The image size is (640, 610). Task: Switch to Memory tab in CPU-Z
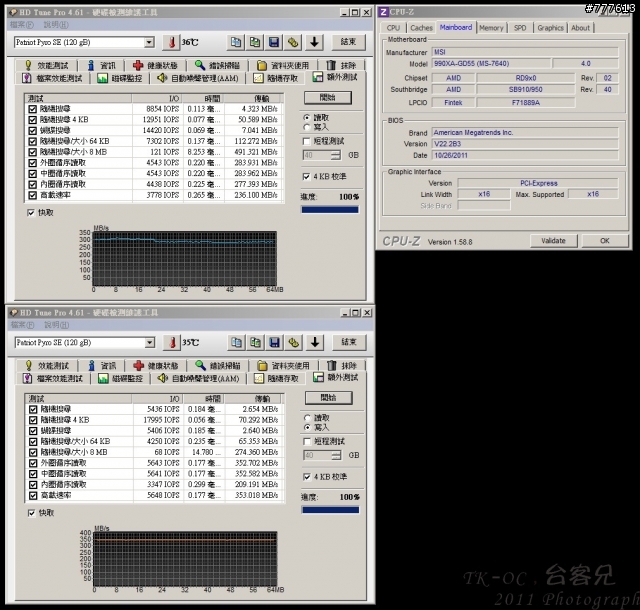[x=491, y=28]
